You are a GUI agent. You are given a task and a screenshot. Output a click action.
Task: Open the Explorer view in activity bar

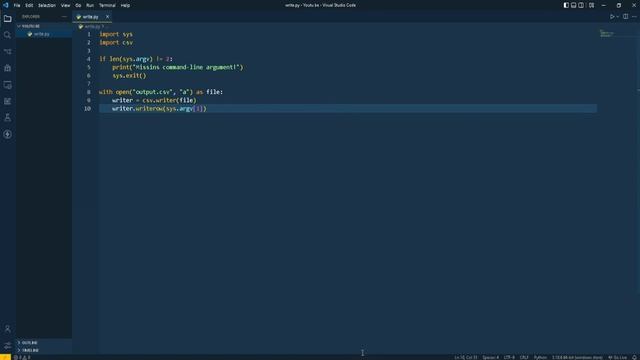coord(7,19)
